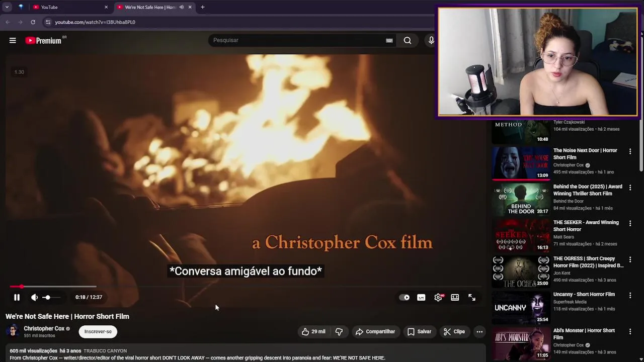Open the player settings gear

[x=438, y=297]
